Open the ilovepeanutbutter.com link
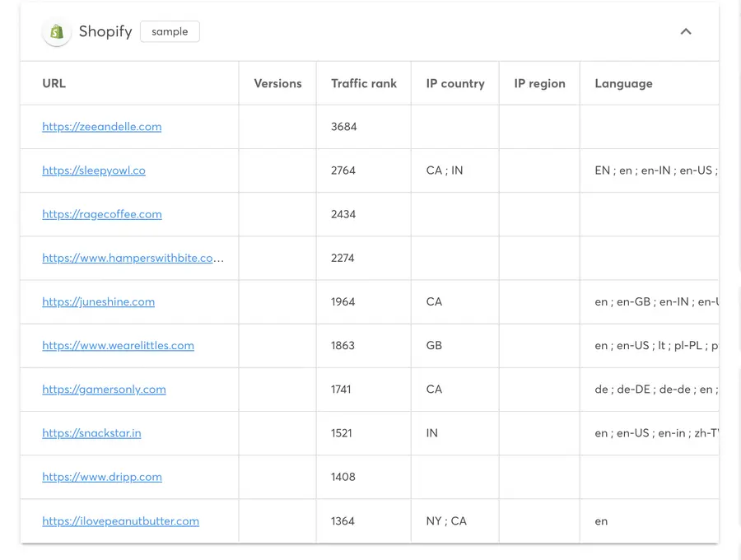The height and width of the screenshot is (560, 741). click(120, 521)
